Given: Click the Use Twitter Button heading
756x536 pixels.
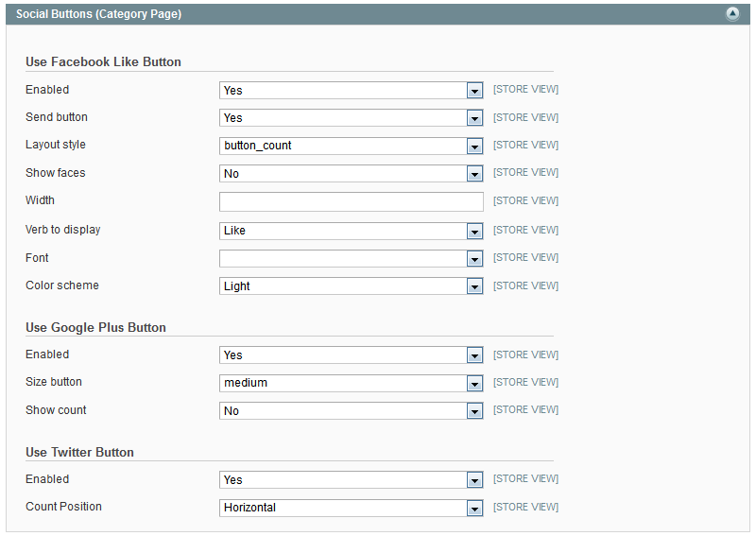Looking at the screenshot, I should 79,453.
